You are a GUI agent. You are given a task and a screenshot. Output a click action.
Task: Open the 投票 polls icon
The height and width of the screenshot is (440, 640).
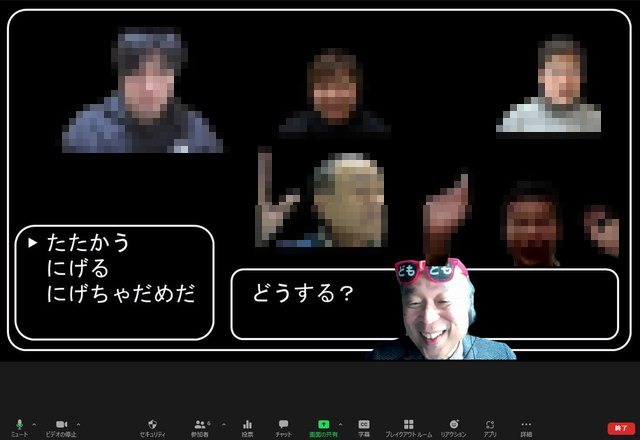pyautogui.click(x=247, y=428)
